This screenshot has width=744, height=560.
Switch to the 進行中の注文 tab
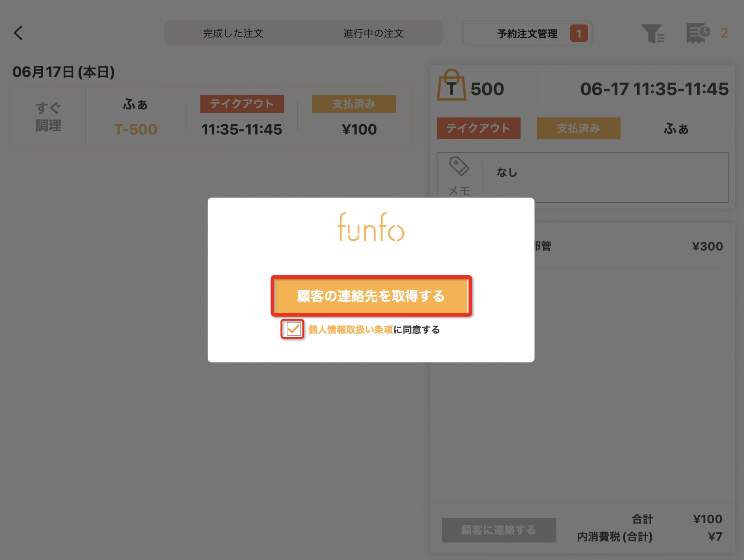373,33
